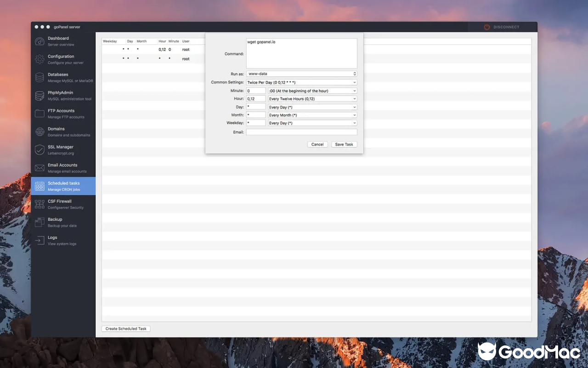View system logs via the Logs icon
Image resolution: width=588 pixels, height=368 pixels.
pyautogui.click(x=39, y=240)
